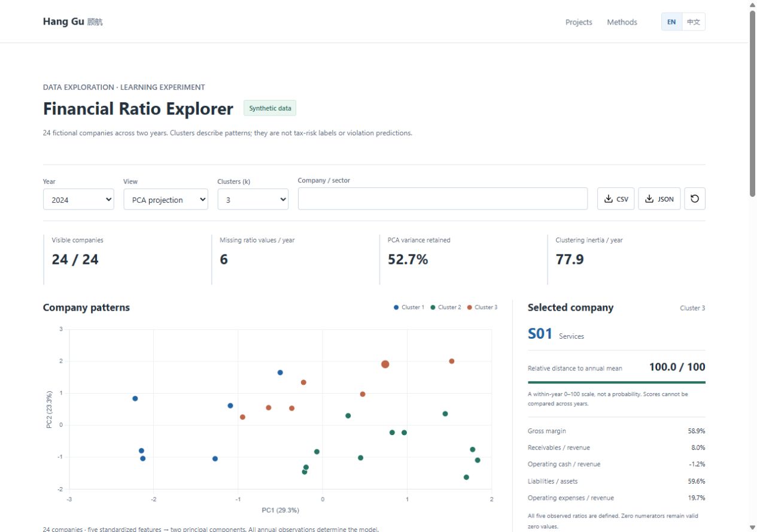
Task: Click the relative distance progress bar
Action: 616,382
